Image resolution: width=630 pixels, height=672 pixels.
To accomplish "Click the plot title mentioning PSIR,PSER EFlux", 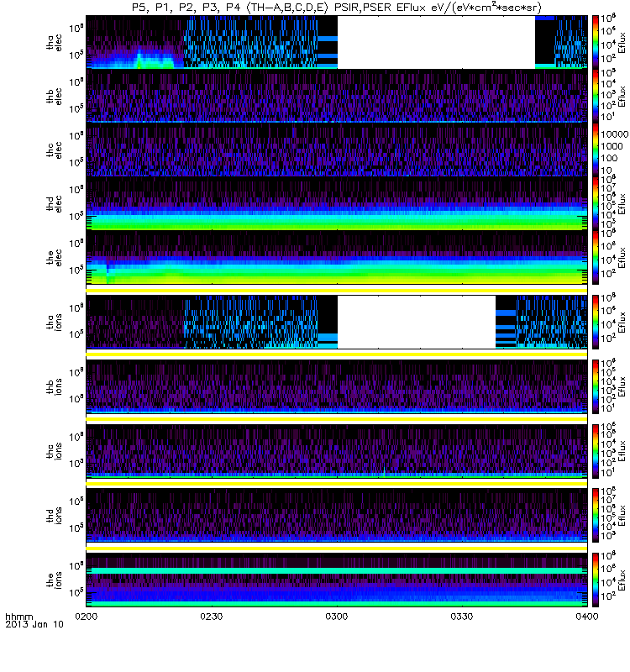I will [337, 8].
